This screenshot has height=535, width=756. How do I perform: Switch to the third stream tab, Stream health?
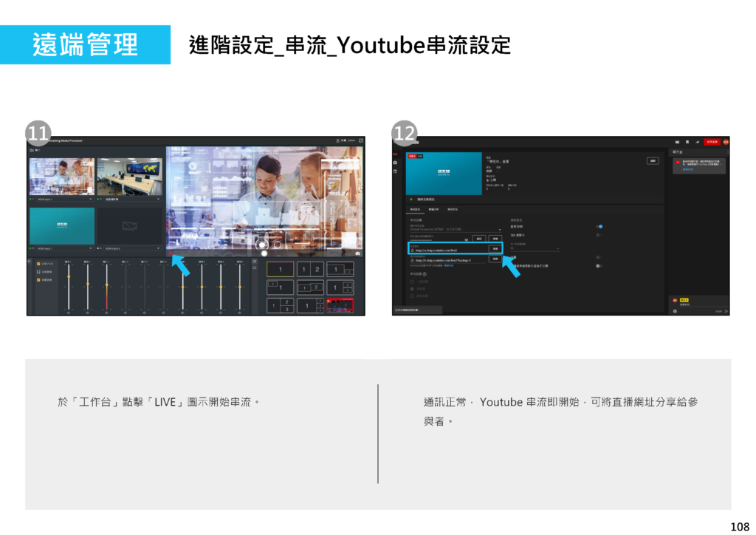pos(453,210)
